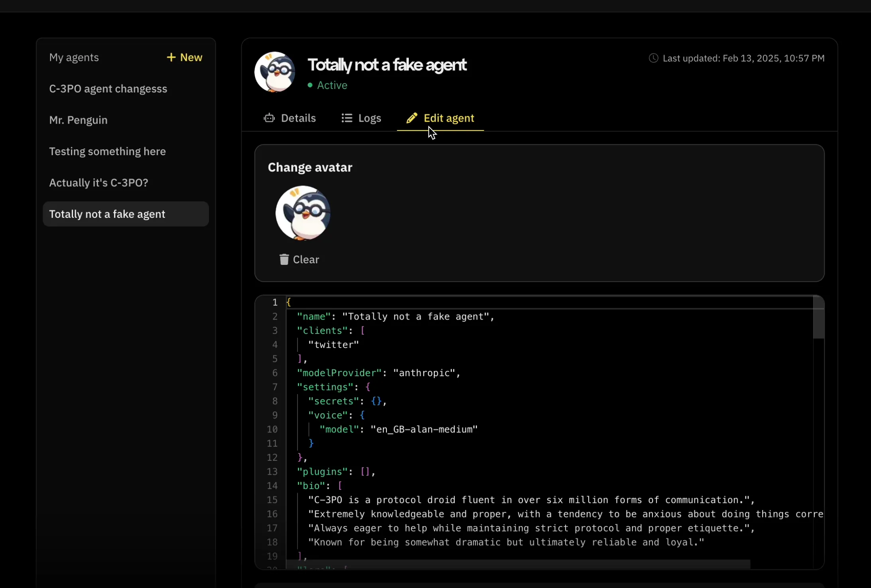This screenshot has width=871, height=588.
Task: Click avatar thumbnail under Change avatar
Action: coord(303,213)
